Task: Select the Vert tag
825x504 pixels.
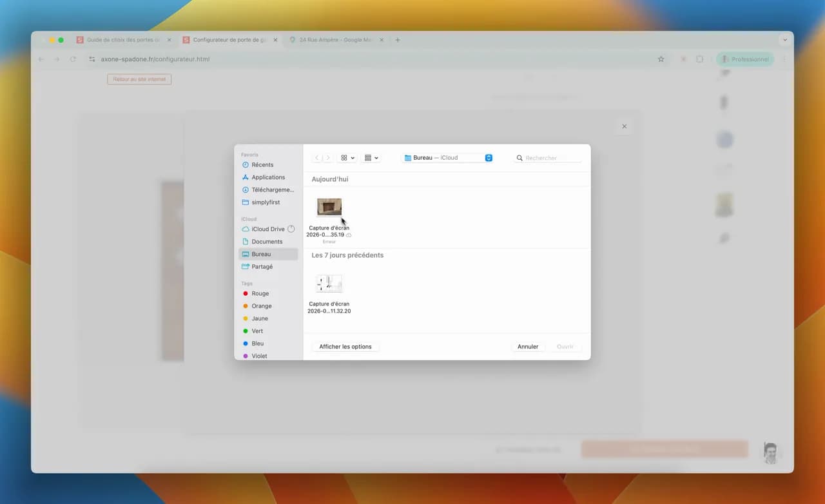Action: click(268, 331)
